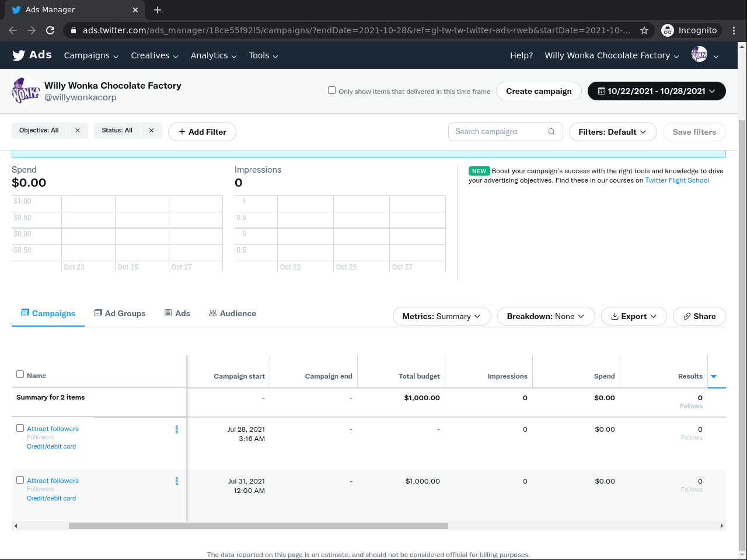This screenshot has width=747, height=560.
Task: Click the 'Summary for 2 items' row label
Action: [51, 397]
